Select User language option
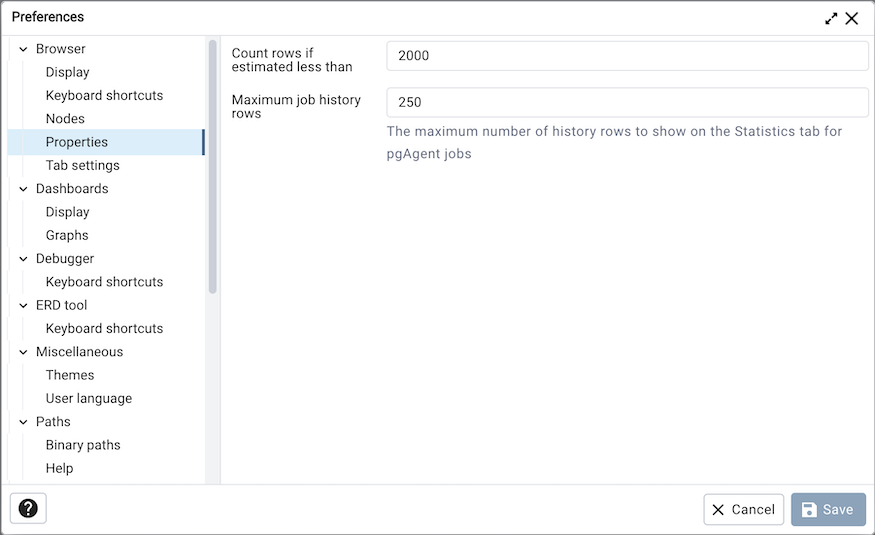The width and height of the screenshot is (875, 535). coord(88,398)
